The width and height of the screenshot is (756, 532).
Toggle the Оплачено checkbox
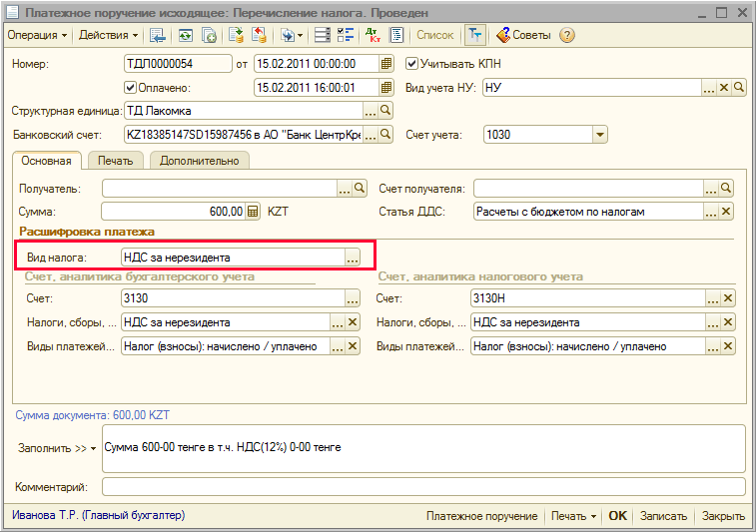click(x=130, y=88)
